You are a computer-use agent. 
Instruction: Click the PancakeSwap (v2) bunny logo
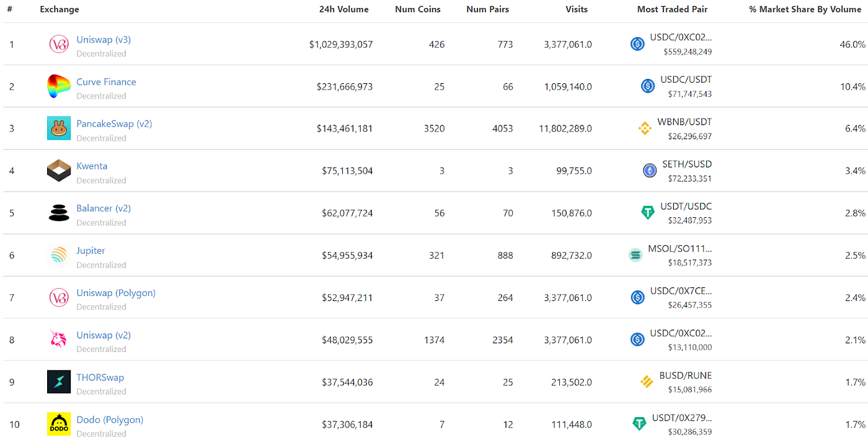(x=59, y=128)
